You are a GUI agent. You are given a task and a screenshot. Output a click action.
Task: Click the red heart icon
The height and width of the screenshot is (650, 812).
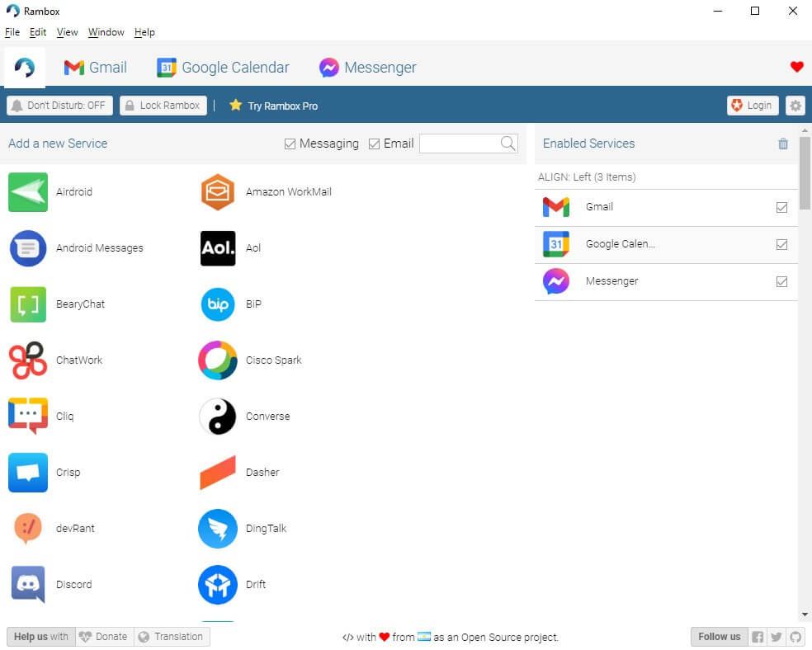pos(796,67)
